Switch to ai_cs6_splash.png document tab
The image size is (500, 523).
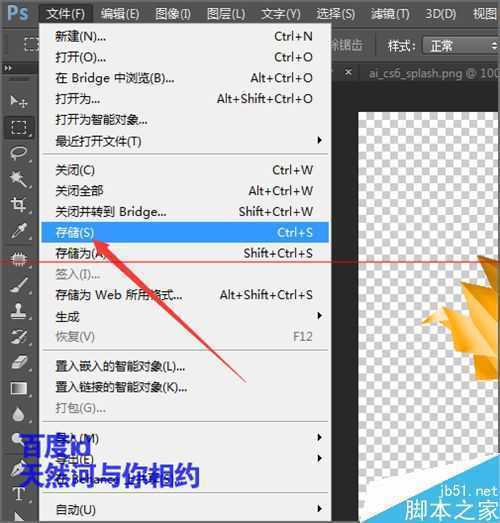433,73
